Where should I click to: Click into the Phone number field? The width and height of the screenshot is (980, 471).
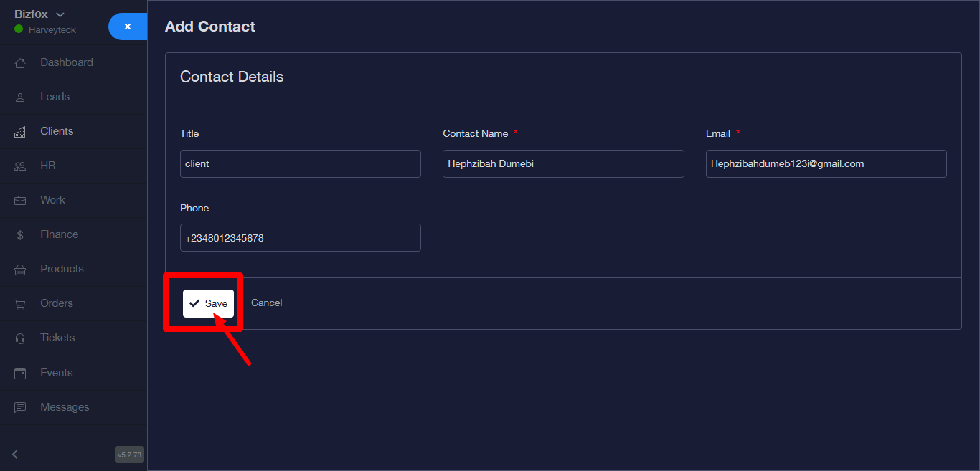pos(300,238)
